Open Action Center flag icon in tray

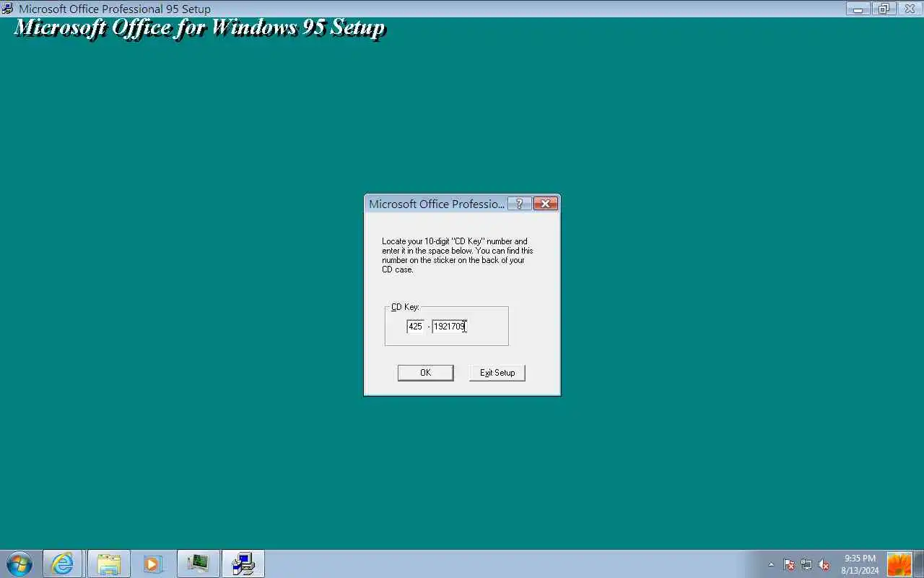point(789,564)
